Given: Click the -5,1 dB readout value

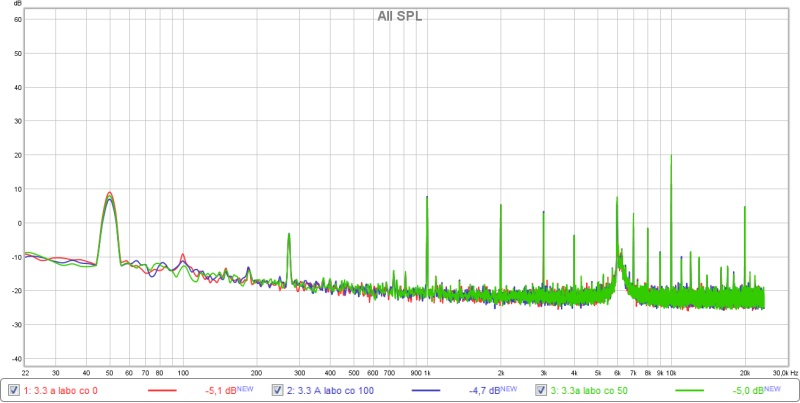Looking at the screenshot, I should pyautogui.click(x=222, y=390).
